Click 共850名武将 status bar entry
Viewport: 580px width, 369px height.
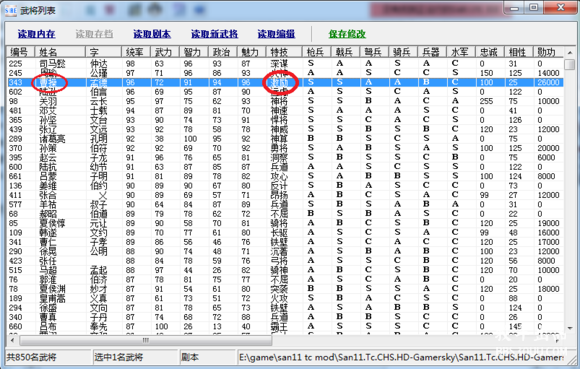pos(48,357)
